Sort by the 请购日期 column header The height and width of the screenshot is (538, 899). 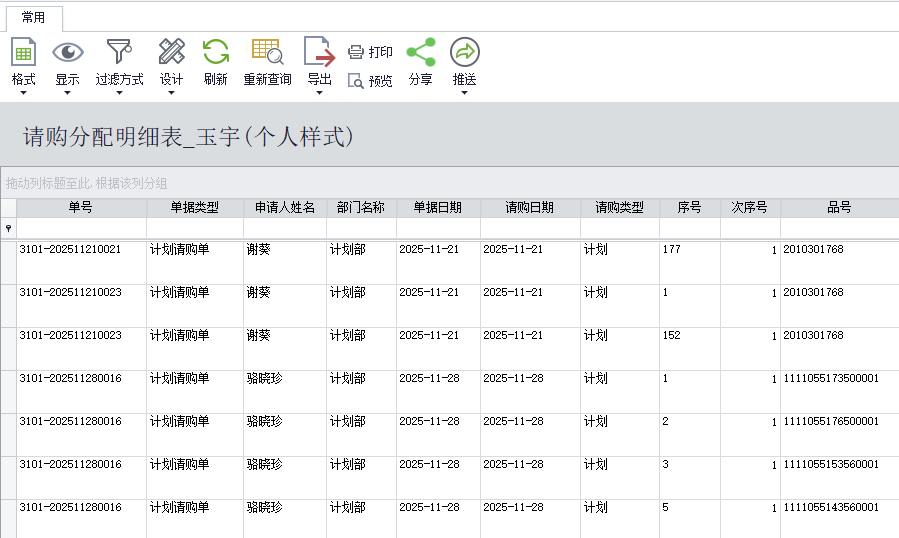point(530,208)
